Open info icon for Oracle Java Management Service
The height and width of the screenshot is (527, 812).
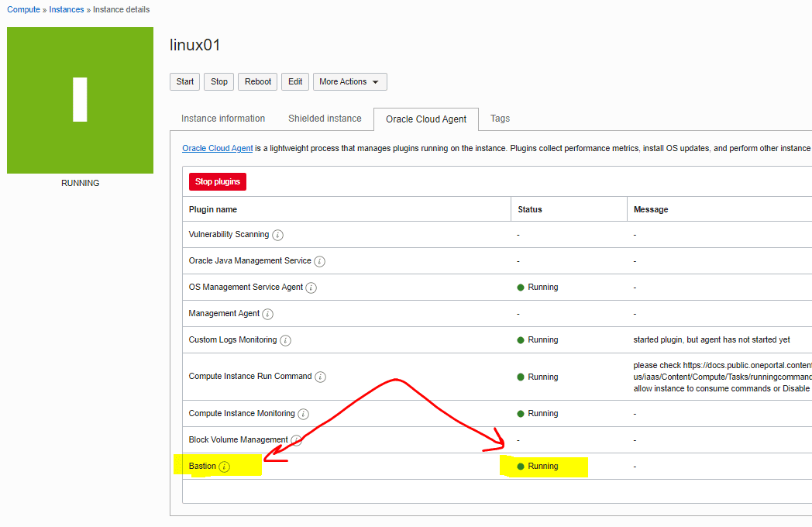tap(319, 261)
